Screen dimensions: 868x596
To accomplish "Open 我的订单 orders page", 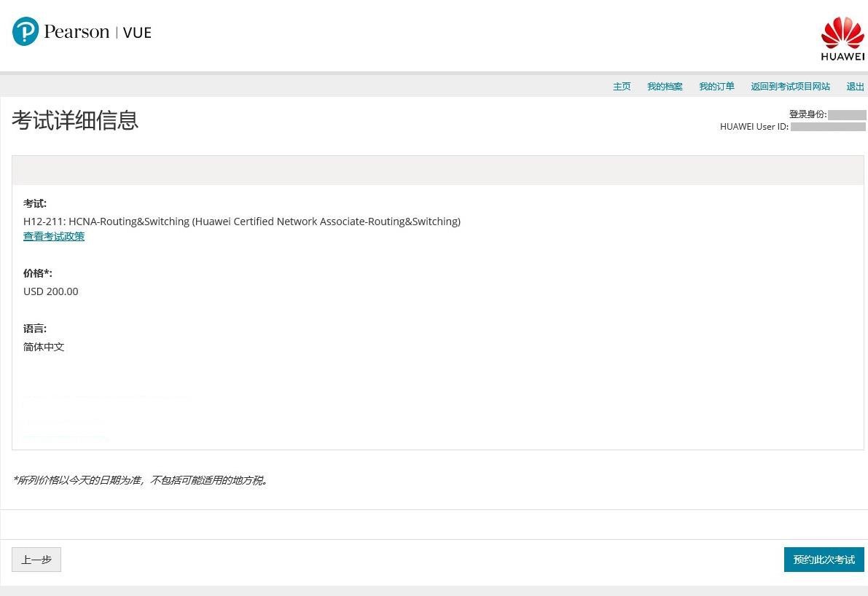I will pos(717,86).
